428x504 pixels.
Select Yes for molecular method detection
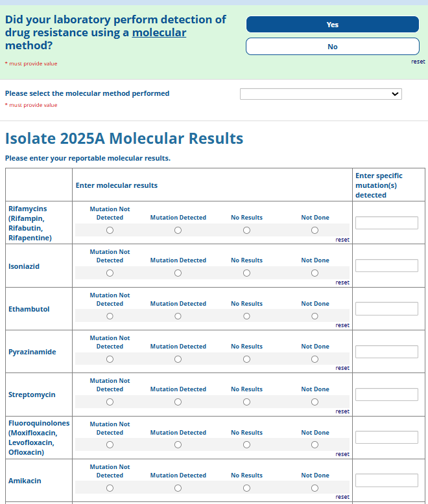coord(332,25)
